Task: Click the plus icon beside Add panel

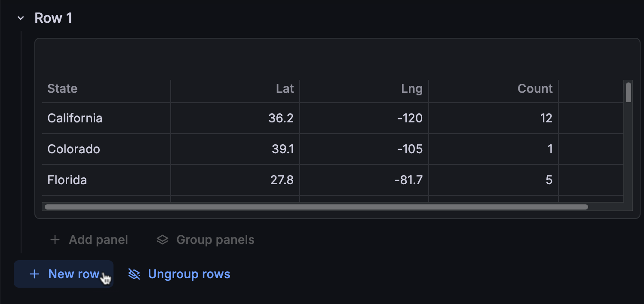Action: (55, 240)
